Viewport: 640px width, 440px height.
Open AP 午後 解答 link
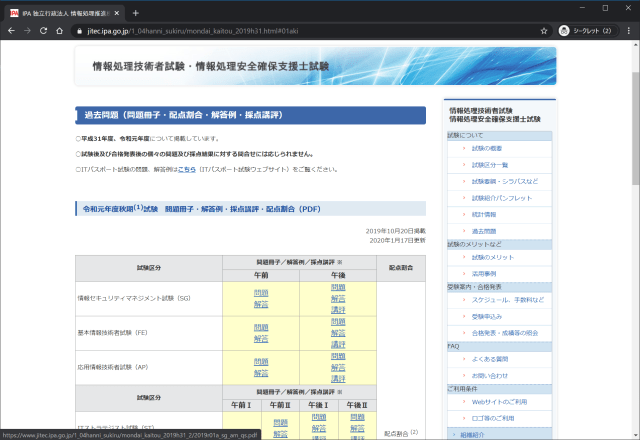[x=338, y=368]
